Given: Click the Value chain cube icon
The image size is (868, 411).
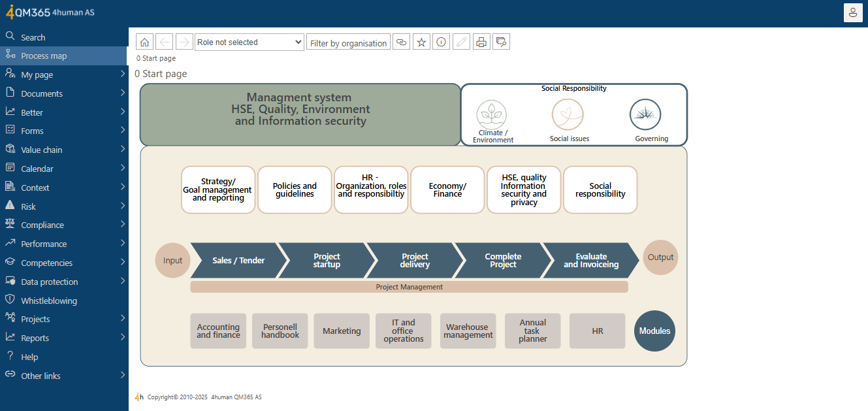Looking at the screenshot, I should point(10,149).
